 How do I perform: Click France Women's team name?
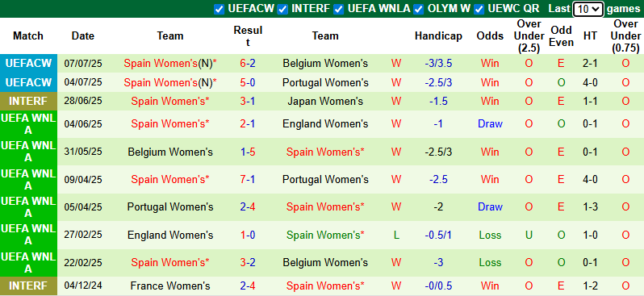click(x=170, y=286)
